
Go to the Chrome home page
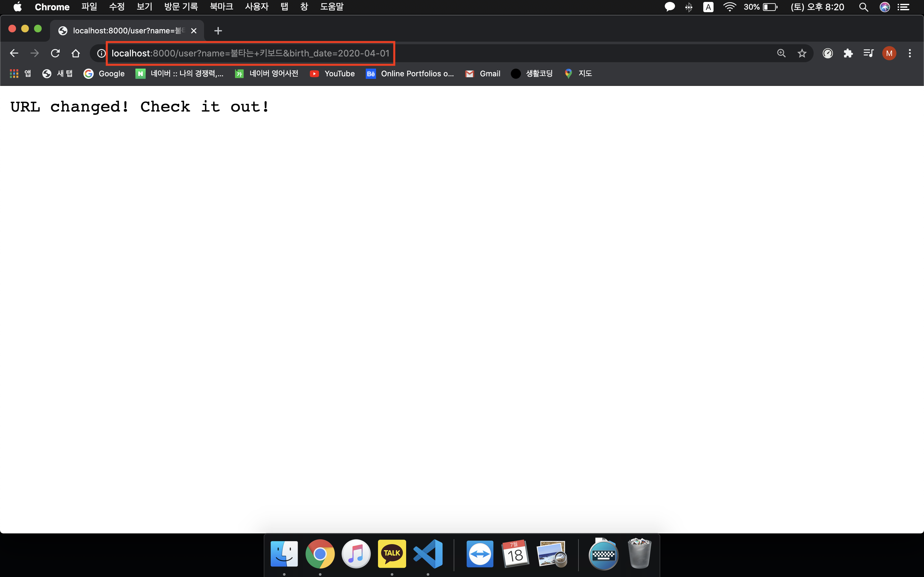tap(76, 53)
